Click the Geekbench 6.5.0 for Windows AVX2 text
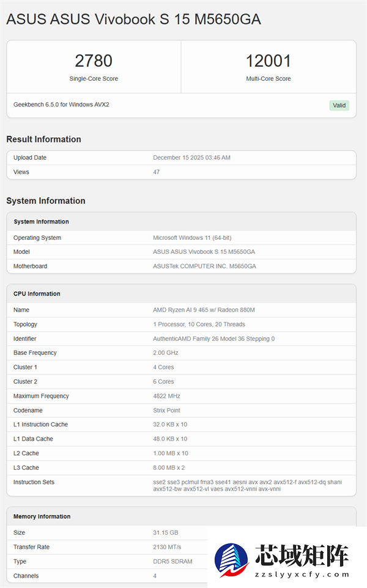 click(x=61, y=105)
